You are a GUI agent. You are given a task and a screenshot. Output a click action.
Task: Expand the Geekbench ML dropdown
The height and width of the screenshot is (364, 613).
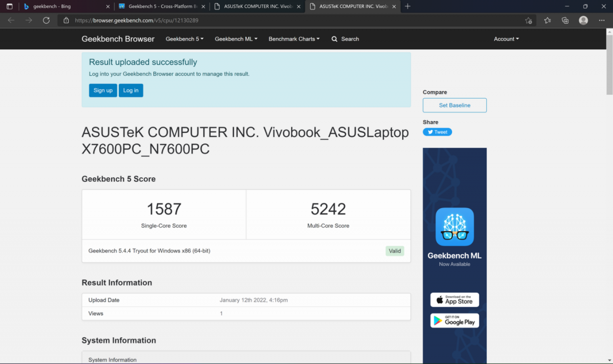236,39
